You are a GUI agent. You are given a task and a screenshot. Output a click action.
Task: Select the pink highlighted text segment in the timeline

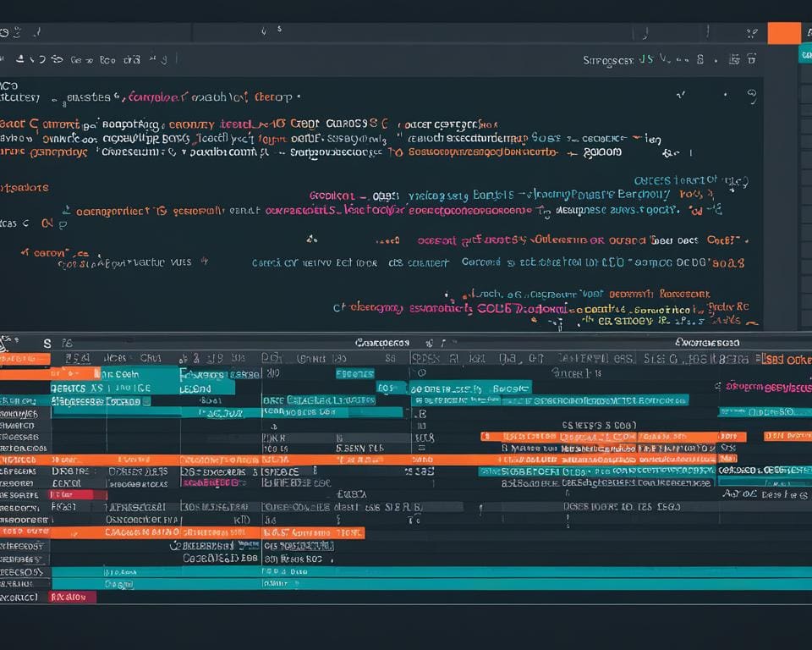tap(210, 482)
